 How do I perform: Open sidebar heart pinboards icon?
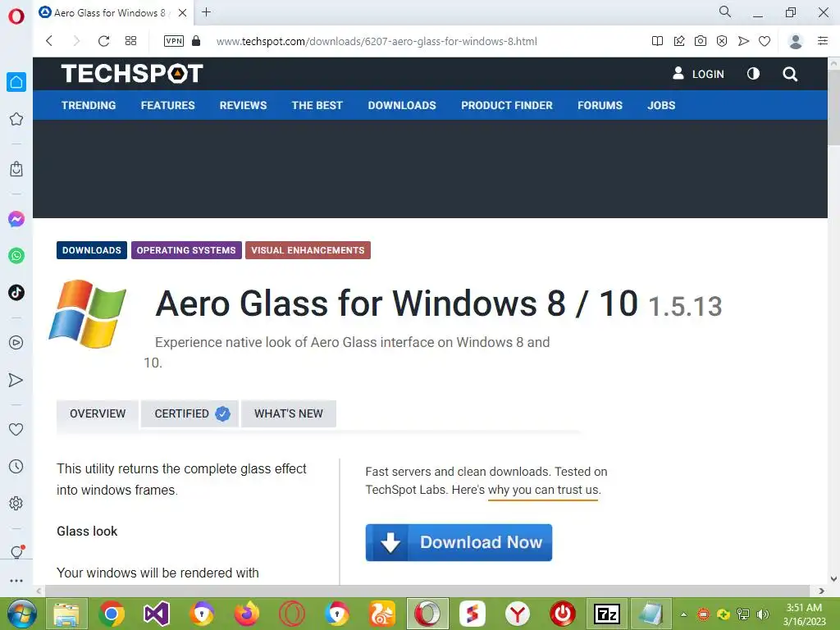point(16,429)
